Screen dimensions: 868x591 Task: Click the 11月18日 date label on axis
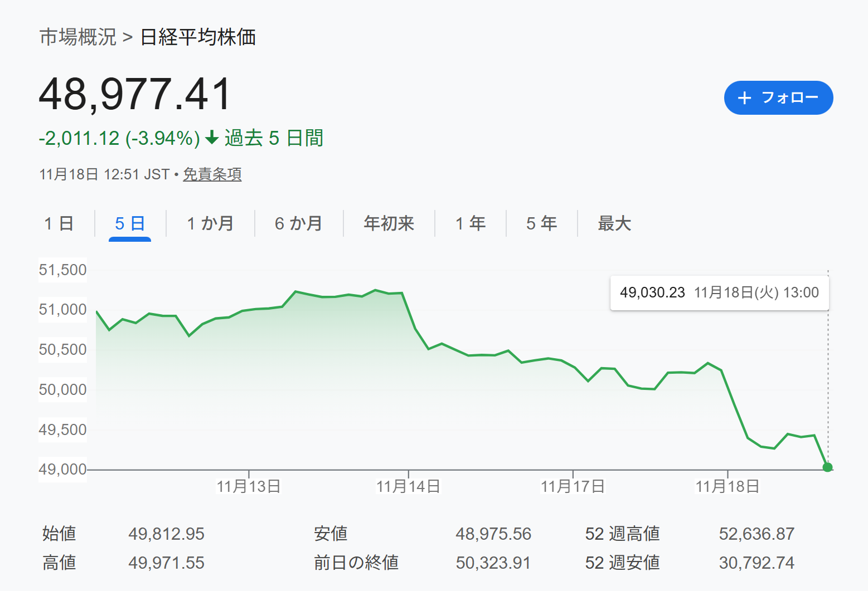pos(727,486)
